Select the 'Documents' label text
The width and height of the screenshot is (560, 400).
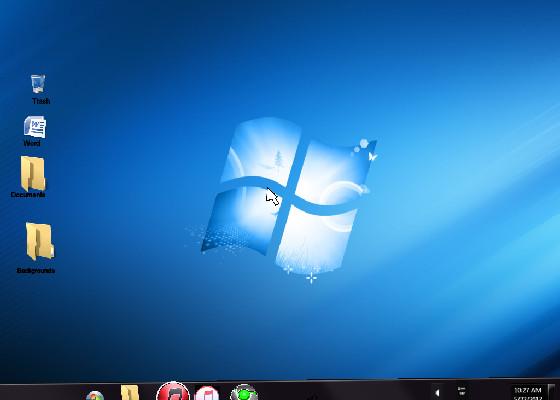[x=28, y=195]
